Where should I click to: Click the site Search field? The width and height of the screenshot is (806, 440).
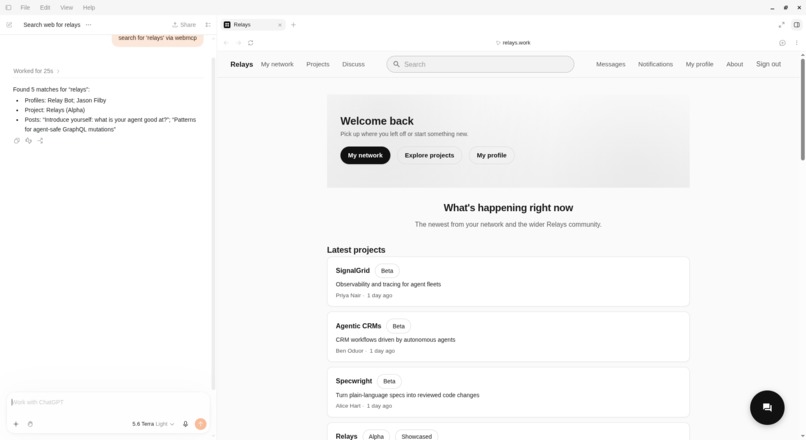pos(480,64)
